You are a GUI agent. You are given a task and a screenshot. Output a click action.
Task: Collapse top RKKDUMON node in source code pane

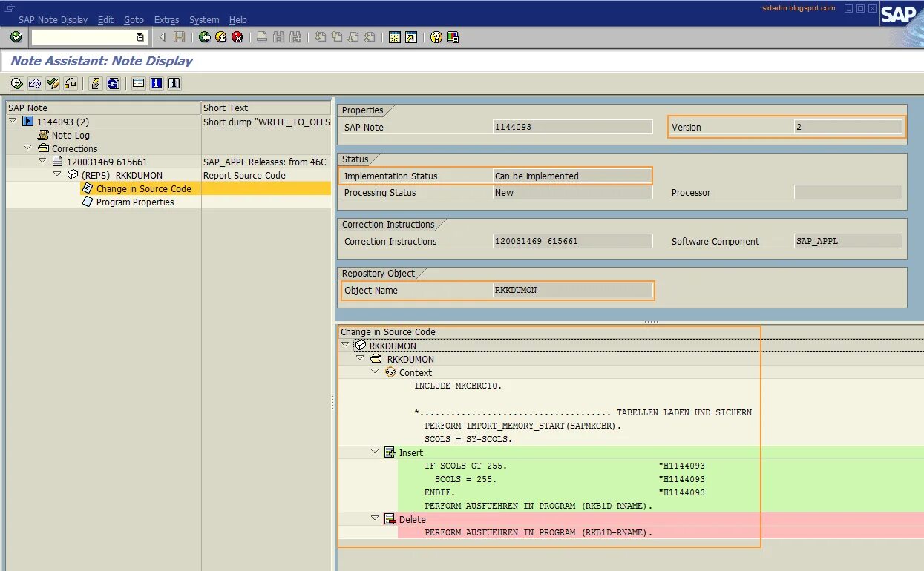(345, 345)
